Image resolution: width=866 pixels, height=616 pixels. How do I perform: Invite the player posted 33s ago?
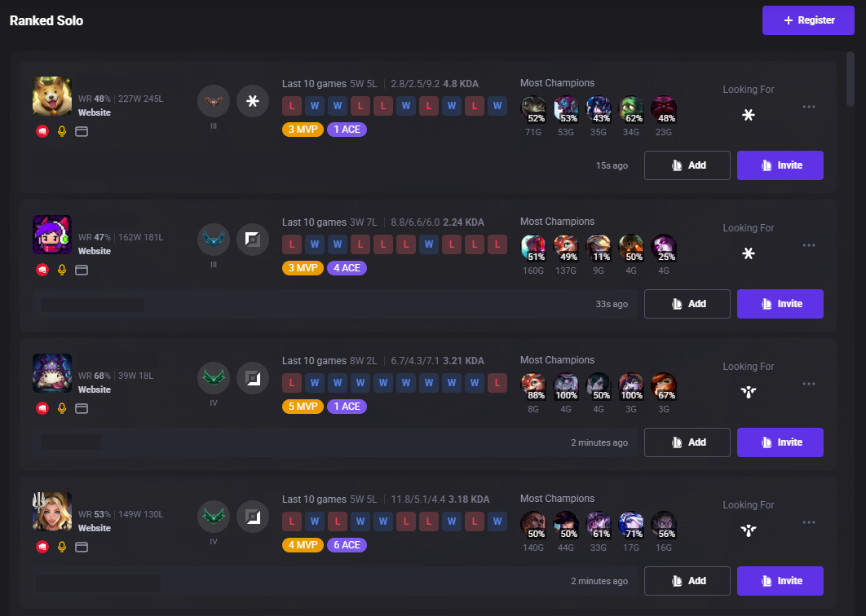pyautogui.click(x=780, y=304)
